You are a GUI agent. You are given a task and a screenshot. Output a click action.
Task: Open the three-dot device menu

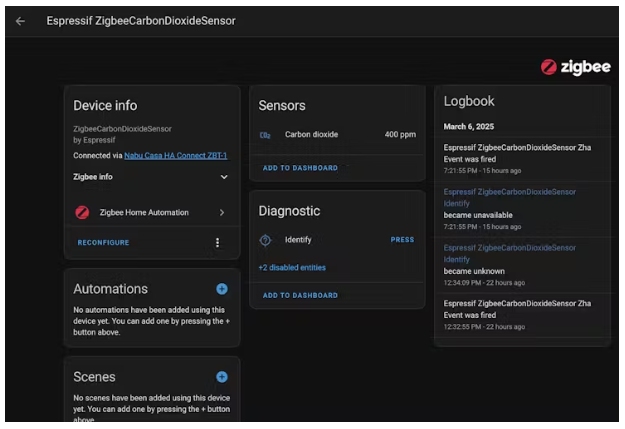218,242
